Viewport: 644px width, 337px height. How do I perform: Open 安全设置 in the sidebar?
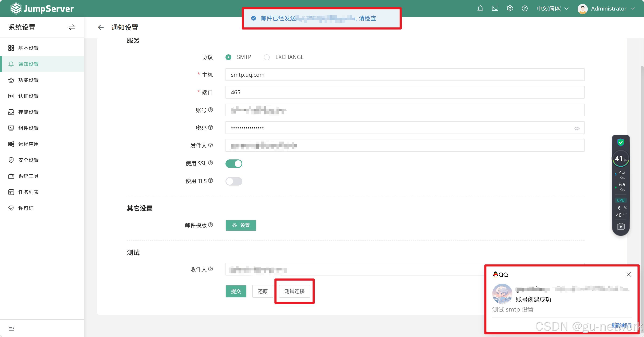point(28,160)
